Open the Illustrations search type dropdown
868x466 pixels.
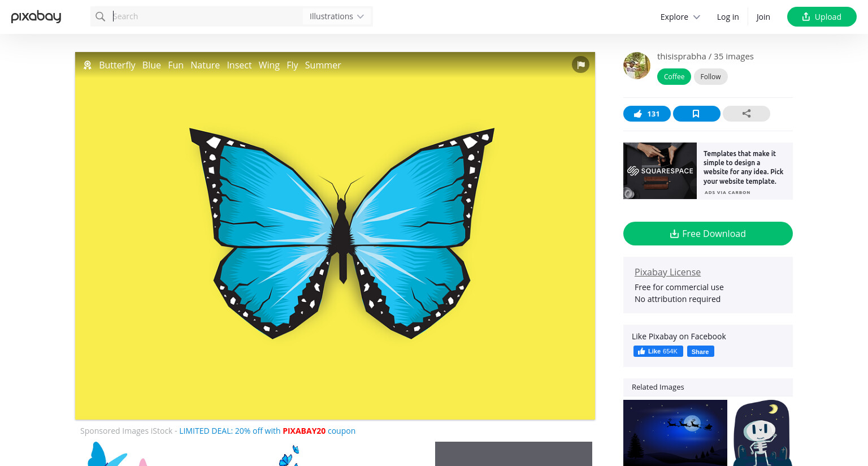click(x=337, y=16)
